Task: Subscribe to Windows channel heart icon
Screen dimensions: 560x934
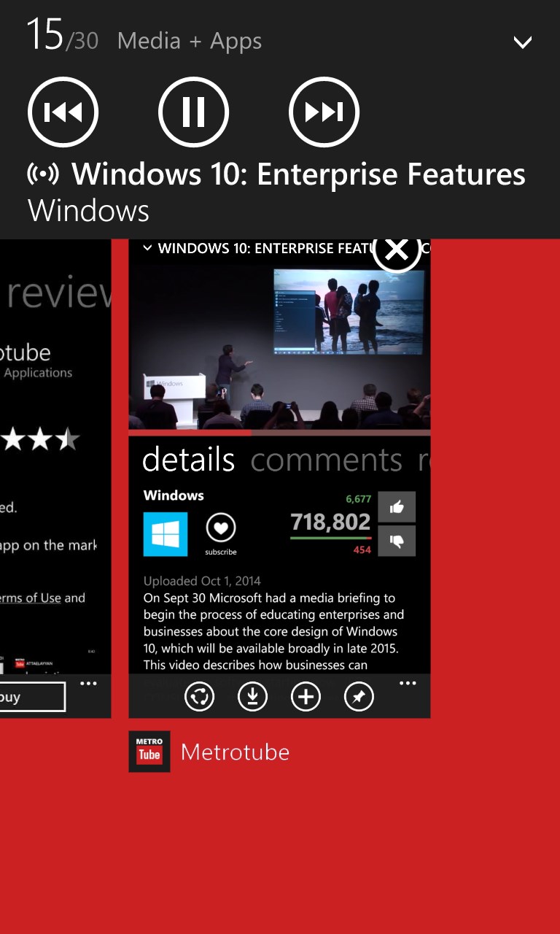Action: point(221,528)
